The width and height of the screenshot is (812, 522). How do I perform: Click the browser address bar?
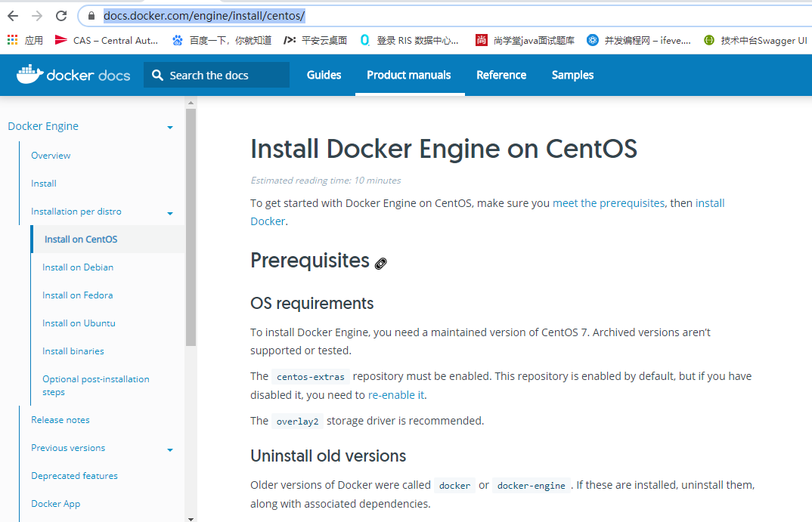[302, 14]
